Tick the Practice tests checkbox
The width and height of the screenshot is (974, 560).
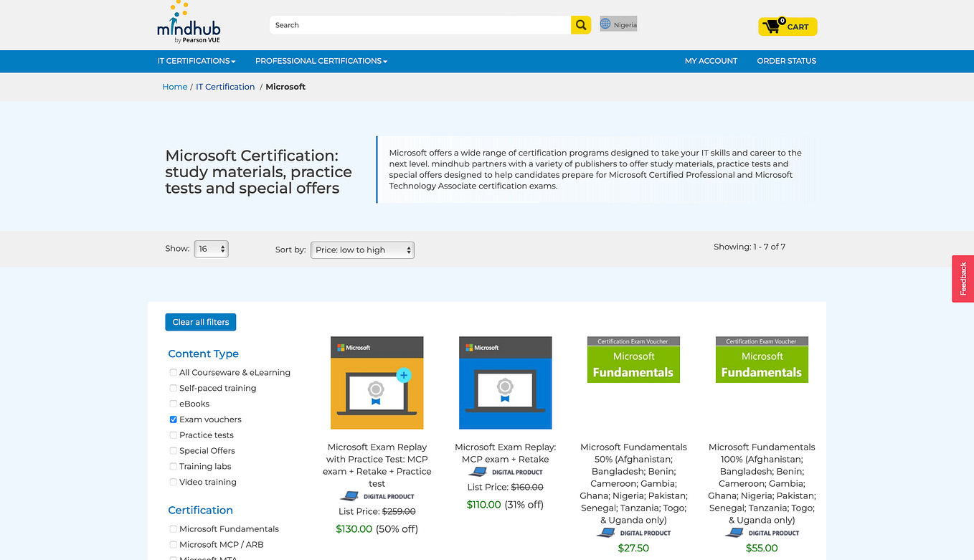click(x=173, y=435)
